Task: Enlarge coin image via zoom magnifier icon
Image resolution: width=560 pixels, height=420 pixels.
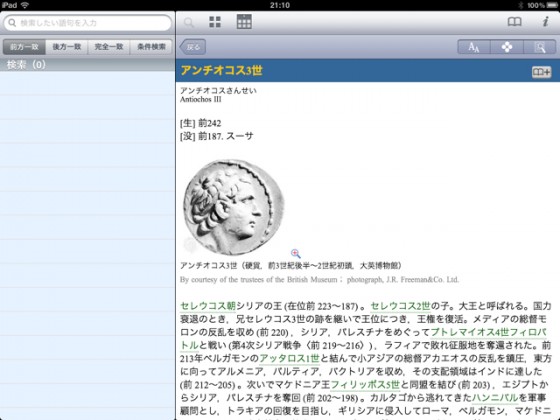Action: [295, 253]
